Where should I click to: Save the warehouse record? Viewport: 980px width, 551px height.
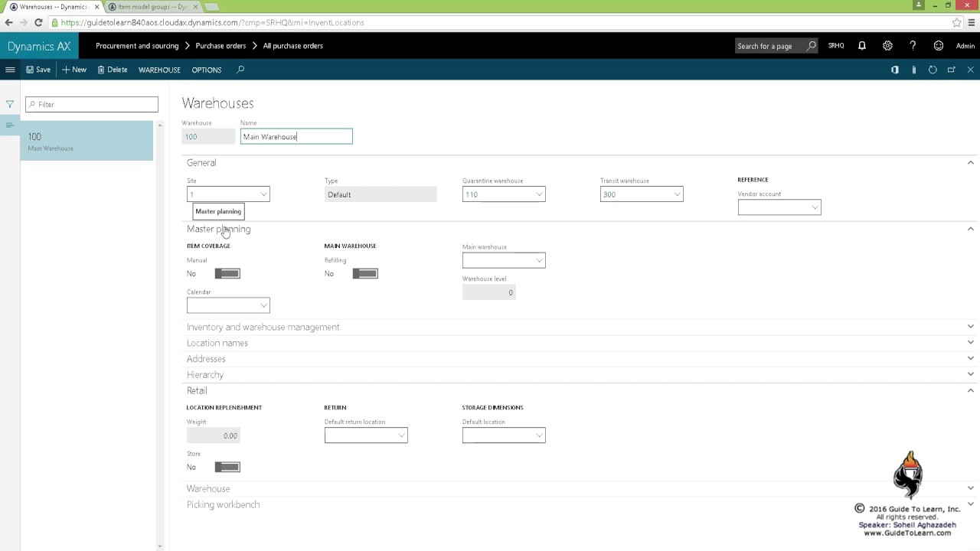(38, 70)
